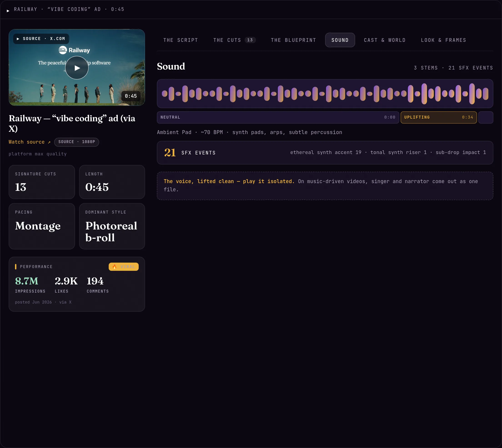Open The Blueprint tab
The height and width of the screenshot is (448, 502).
click(x=293, y=40)
